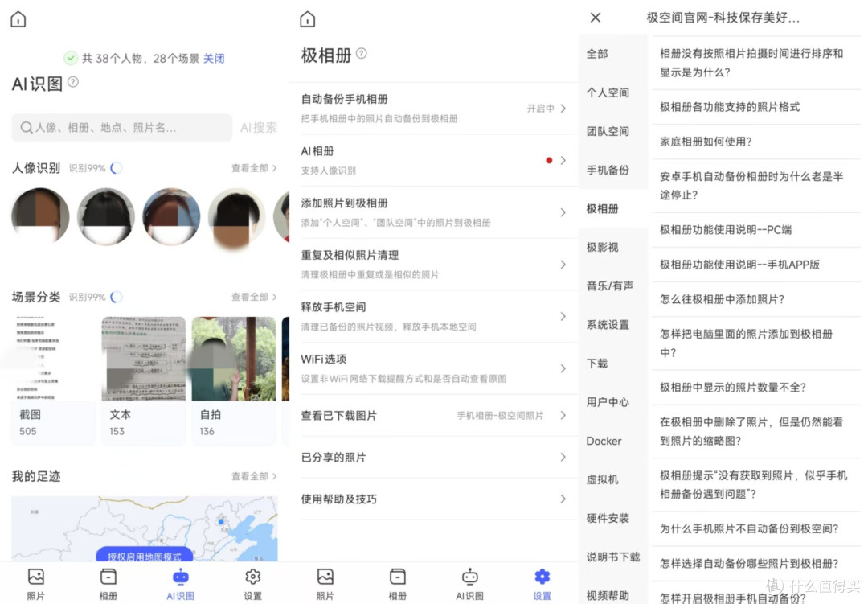Select 全部 help category
Viewport: 868px width, 604px height.
[597, 54]
